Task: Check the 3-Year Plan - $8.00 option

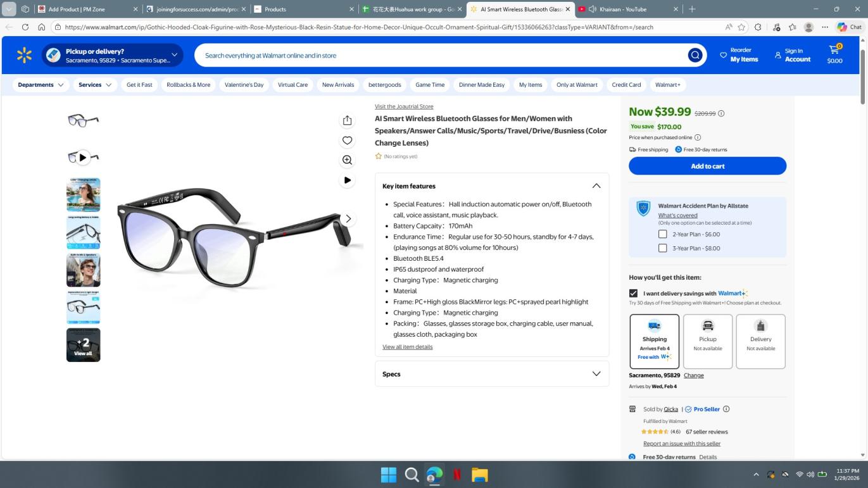Action: tap(662, 248)
